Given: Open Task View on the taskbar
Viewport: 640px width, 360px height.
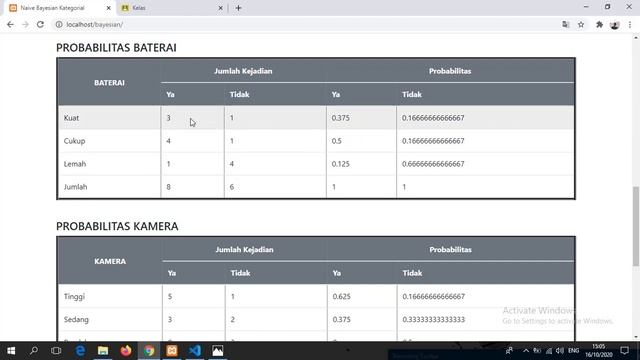Looking at the screenshot, I should pos(56,351).
